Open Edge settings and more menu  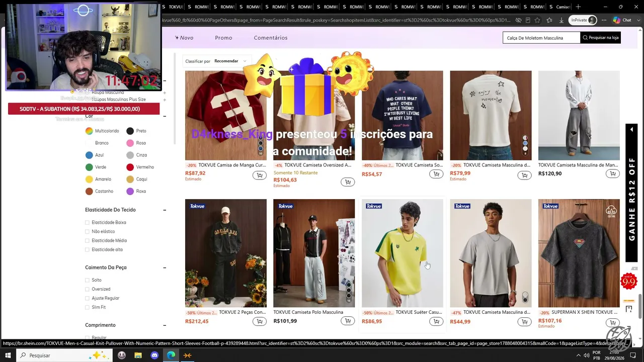(603, 20)
